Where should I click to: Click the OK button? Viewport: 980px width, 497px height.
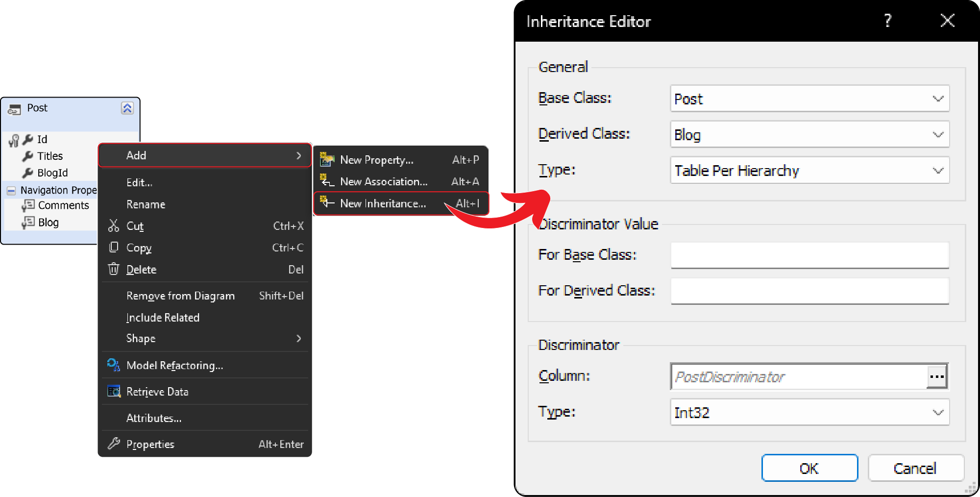coord(809,468)
